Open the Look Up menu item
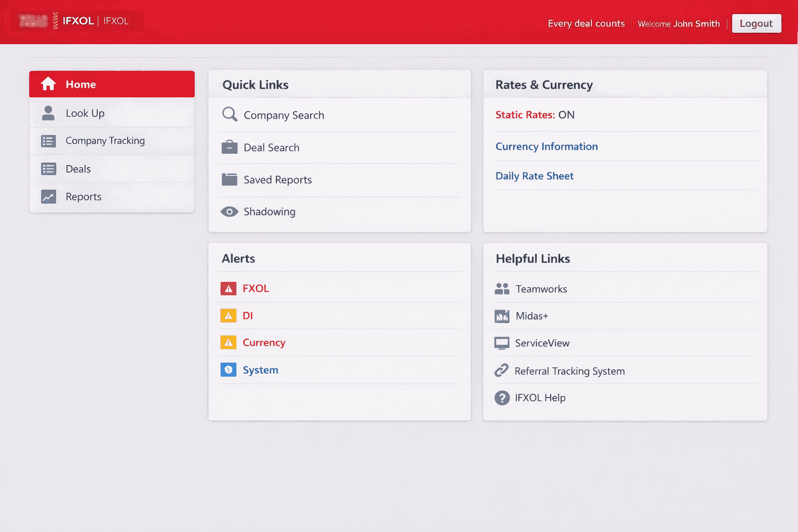This screenshot has height=532, width=798. [x=85, y=113]
